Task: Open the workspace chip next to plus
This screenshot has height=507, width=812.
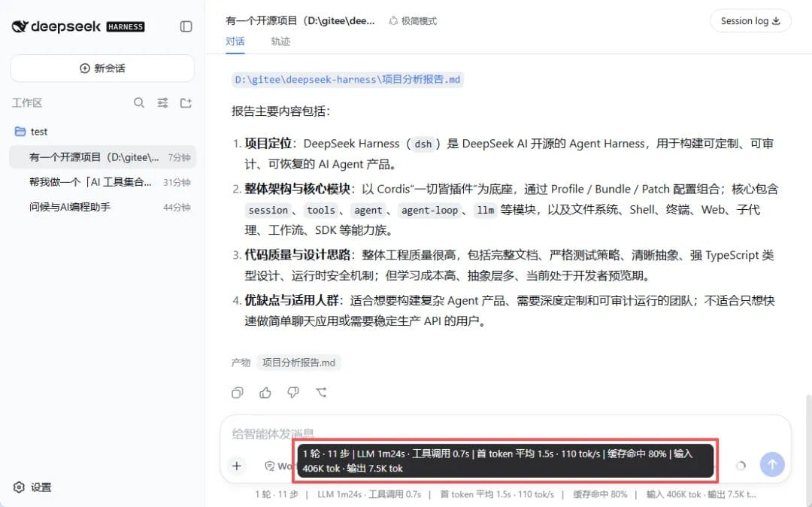Action: (x=279, y=466)
